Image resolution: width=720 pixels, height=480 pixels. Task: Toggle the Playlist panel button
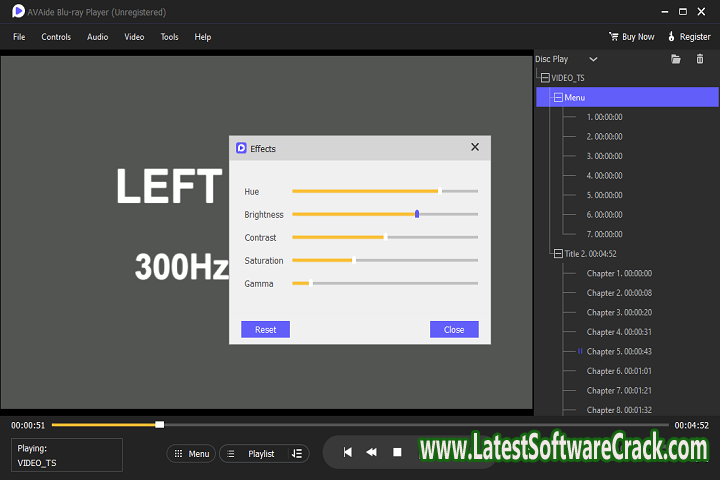point(253,454)
